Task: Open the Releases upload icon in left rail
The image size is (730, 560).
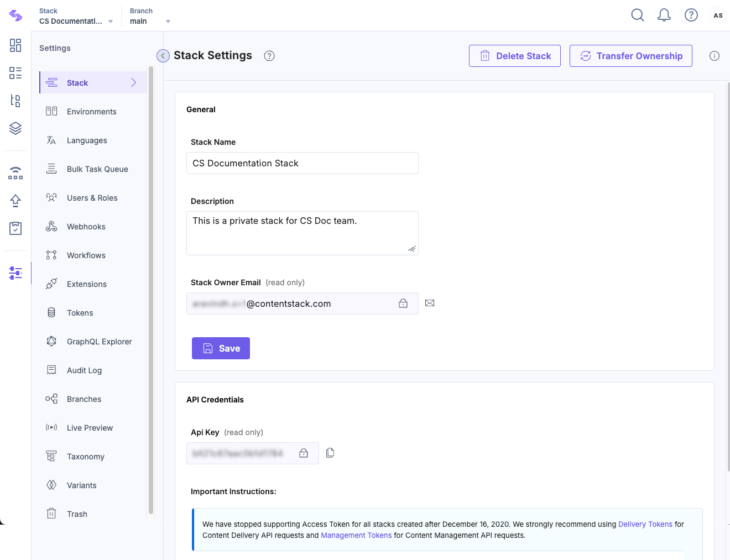Action: coord(15,201)
